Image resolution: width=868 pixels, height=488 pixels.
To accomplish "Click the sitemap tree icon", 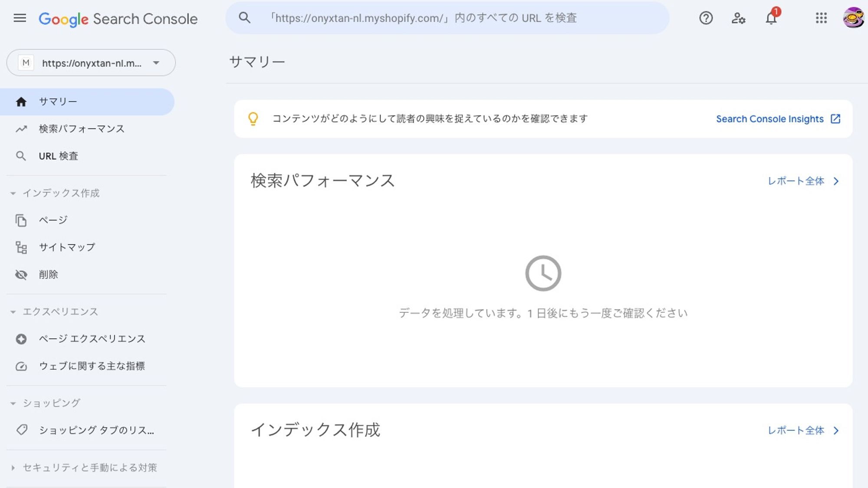I will click(x=21, y=247).
